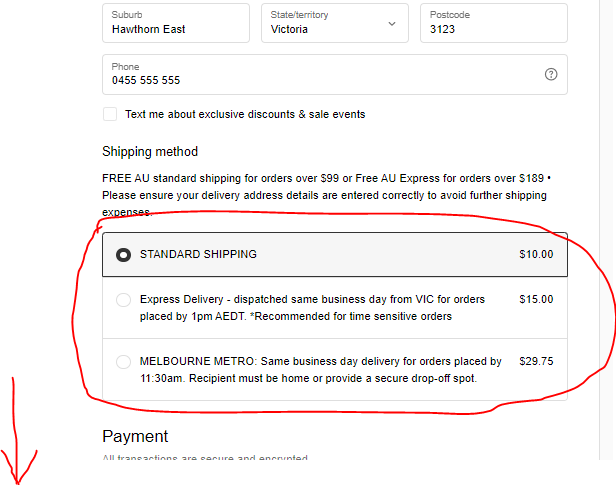The width and height of the screenshot is (616, 485).
Task: Focus the Phone number input field
Action: coord(335,75)
